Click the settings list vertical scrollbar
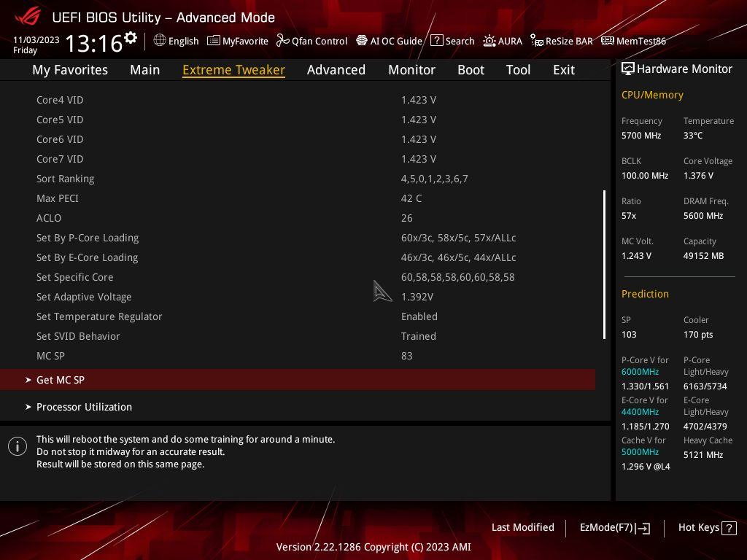This screenshot has width=747, height=560. [x=605, y=265]
